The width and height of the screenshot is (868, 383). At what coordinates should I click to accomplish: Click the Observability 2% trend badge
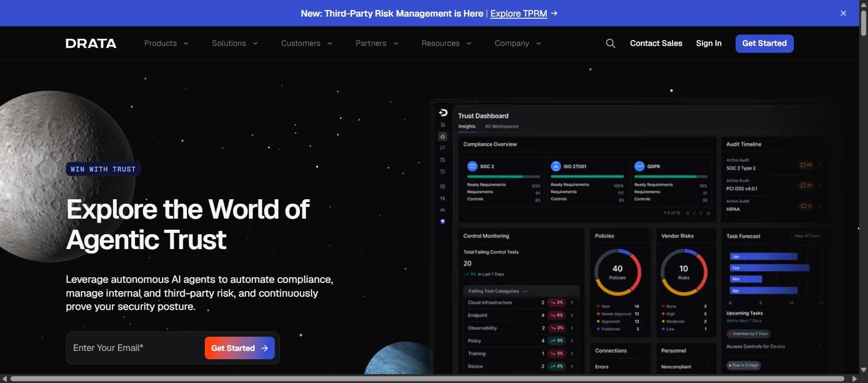556,328
